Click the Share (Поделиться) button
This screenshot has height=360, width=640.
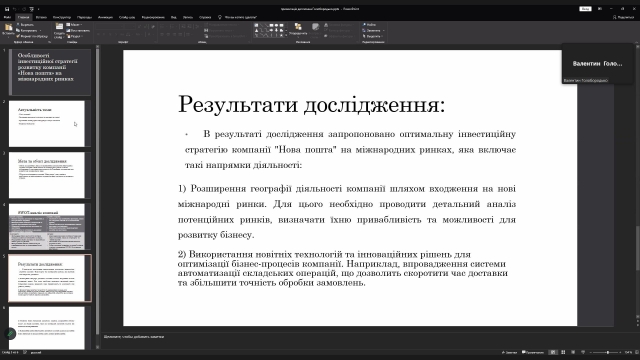coord(623,17)
